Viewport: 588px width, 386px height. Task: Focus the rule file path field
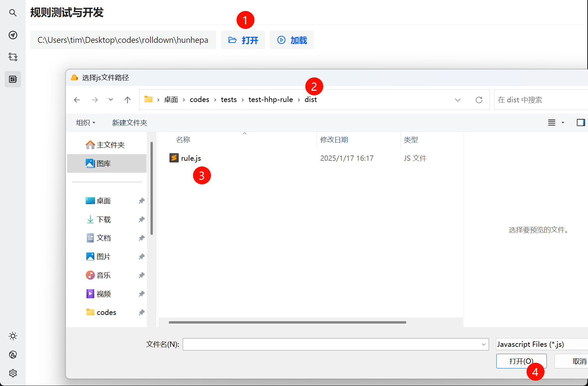click(123, 40)
